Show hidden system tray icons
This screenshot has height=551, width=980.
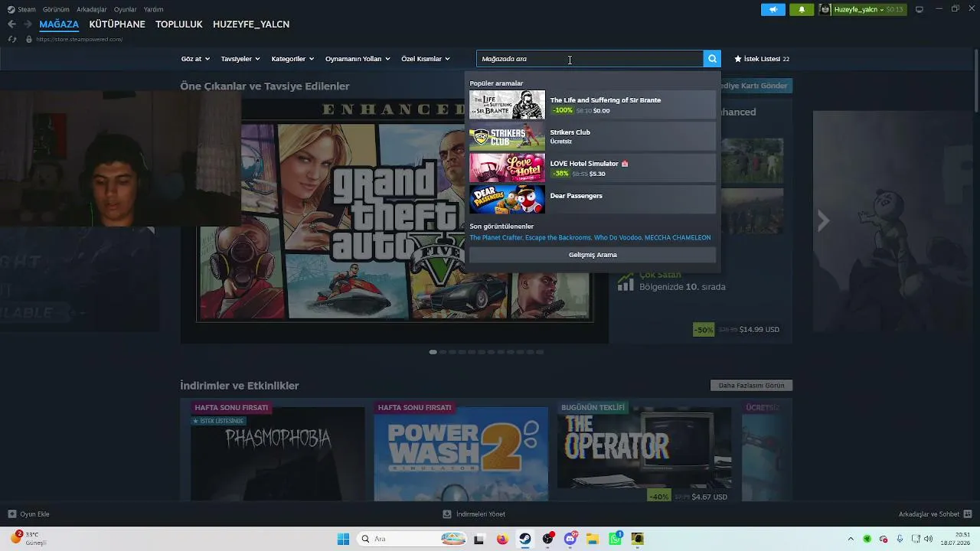click(x=850, y=539)
